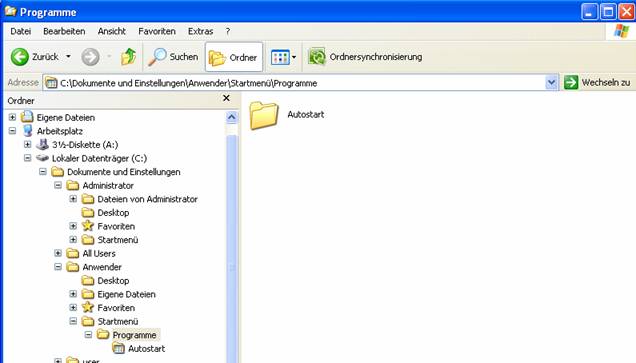Viewport: 636px width, 363px height.
Task: Open the Bearbeiten menu
Action: coord(64,31)
